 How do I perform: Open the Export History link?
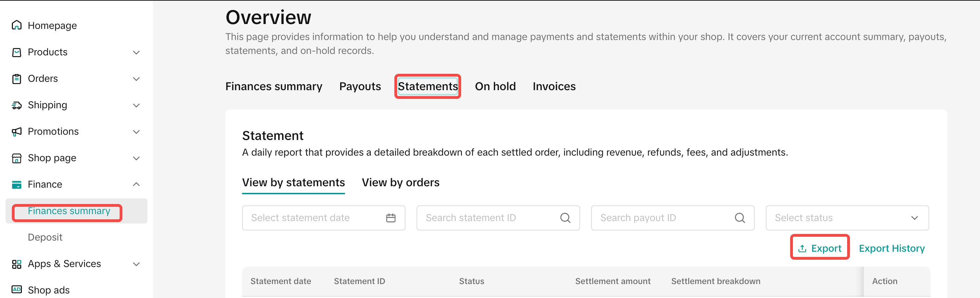coord(891,249)
